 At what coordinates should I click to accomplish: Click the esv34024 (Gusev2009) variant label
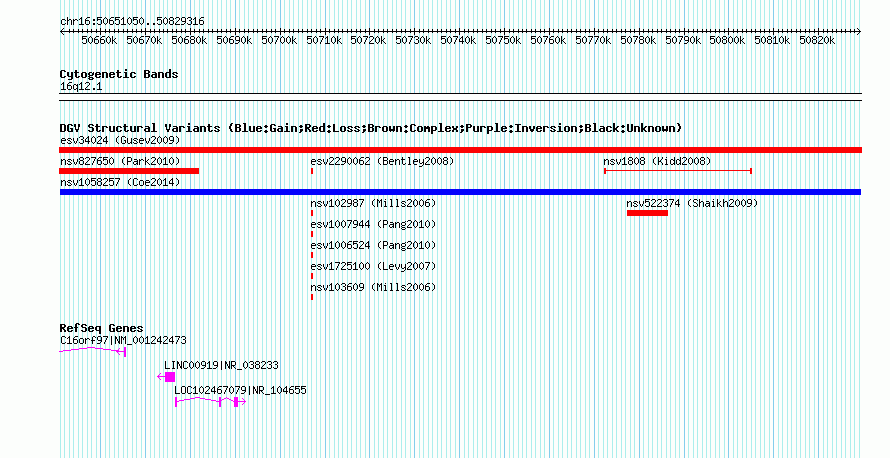[x=120, y=140]
